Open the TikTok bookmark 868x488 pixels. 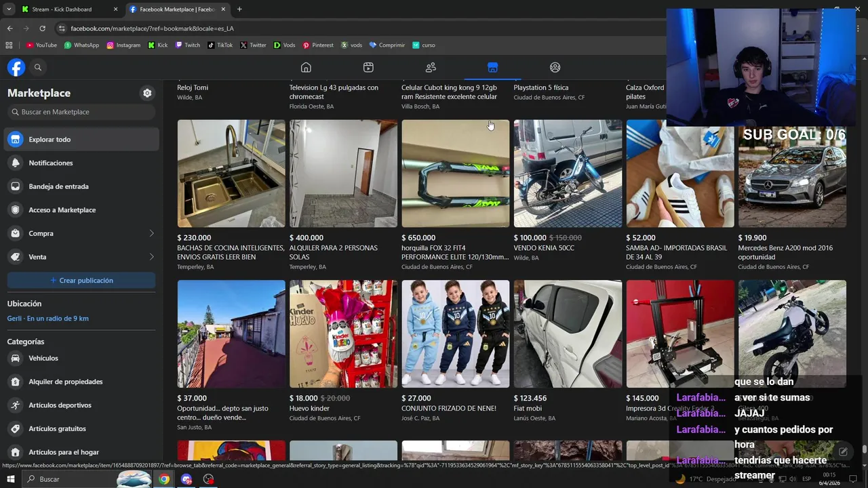pyautogui.click(x=220, y=45)
